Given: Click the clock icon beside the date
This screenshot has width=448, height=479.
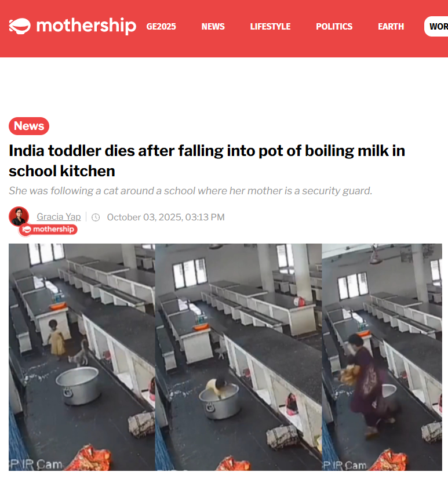Looking at the screenshot, I should [96, 217].
